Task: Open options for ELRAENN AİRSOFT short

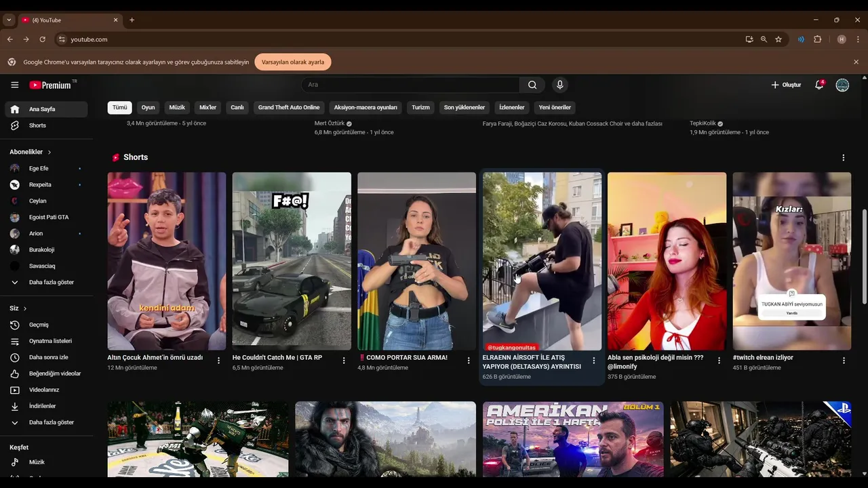Action: [x=594, y=361]
